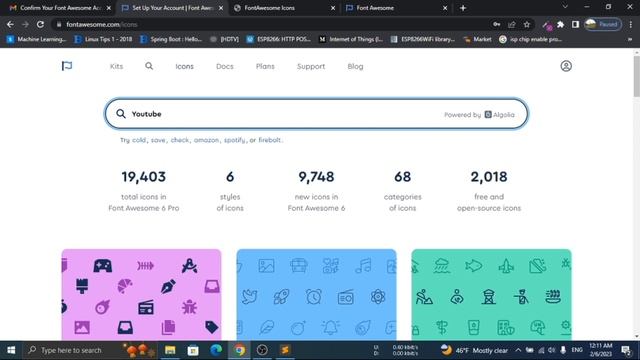The image size is (640, 360).
Task: Click the croissant icon in pink card
Action: (124, 286)
